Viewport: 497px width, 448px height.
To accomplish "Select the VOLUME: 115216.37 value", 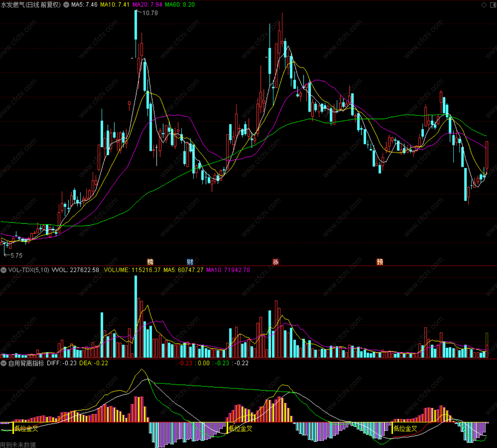I will [132, 270].
